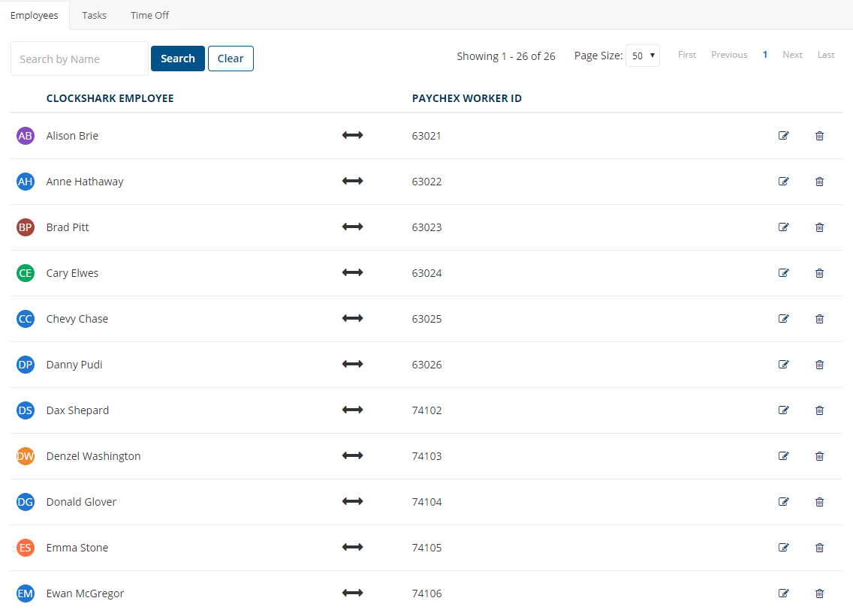The image size is (853, 616).
Task: Click worker ID 63026
Action: pyautogui.click(x=427, y=364)
